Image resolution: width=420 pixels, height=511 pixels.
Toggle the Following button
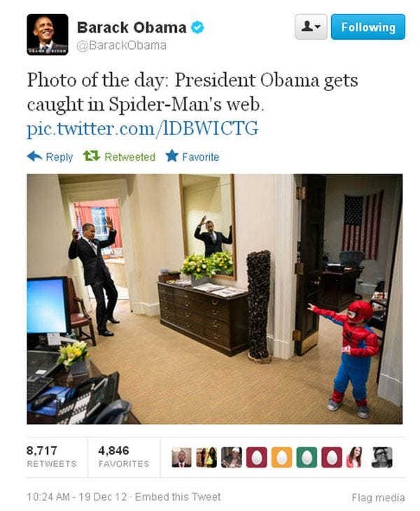[368, 27]
